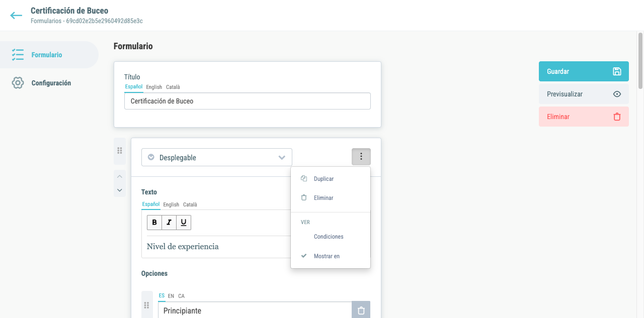
Task: Click the Configuración gear icon
Action: click(x=18, y=83)
